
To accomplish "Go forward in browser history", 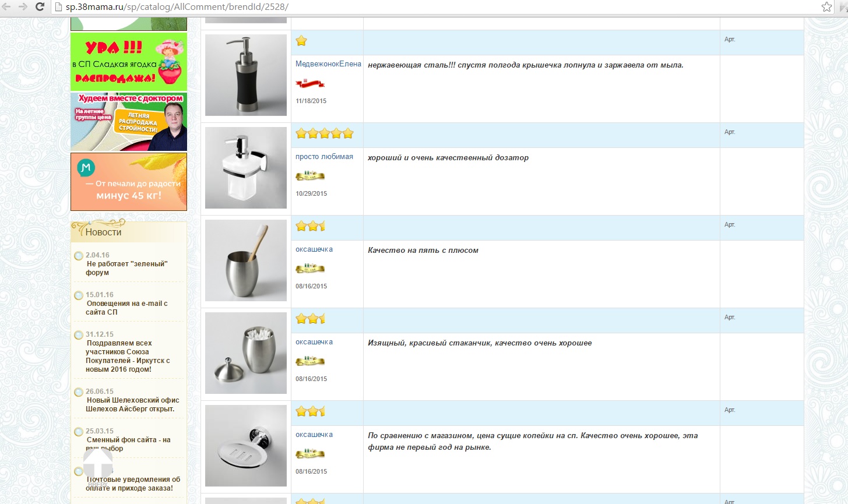I will pos(23,6).
